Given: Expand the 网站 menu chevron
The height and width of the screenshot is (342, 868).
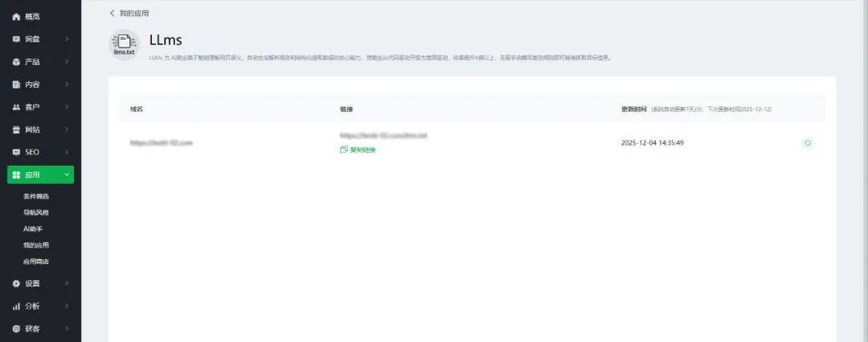Looking at the screenshot, I should pos(67,130).
